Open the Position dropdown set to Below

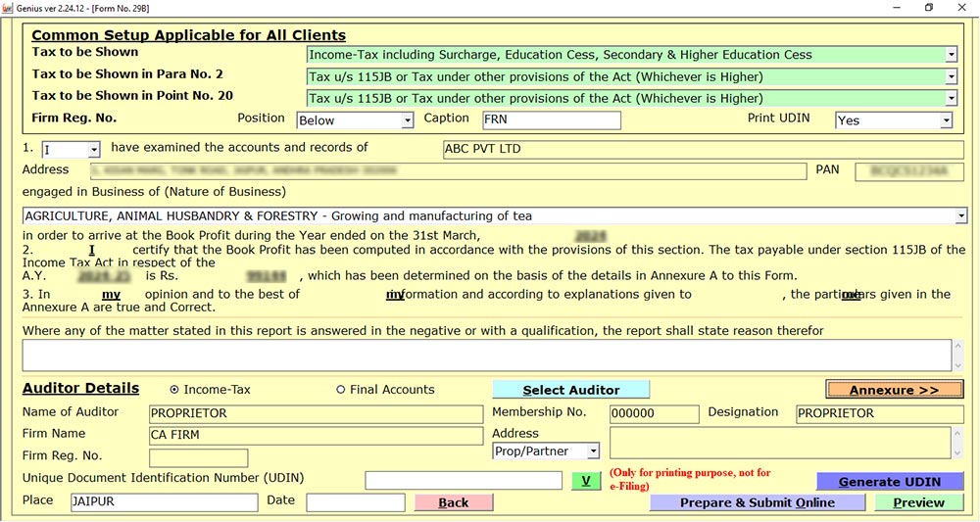407,120
